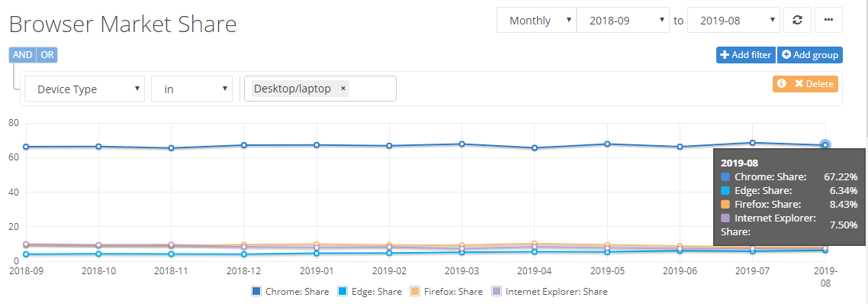868x304 pixels.
Task: Open the three-dots more options menu
Action: tap(828, 20)
